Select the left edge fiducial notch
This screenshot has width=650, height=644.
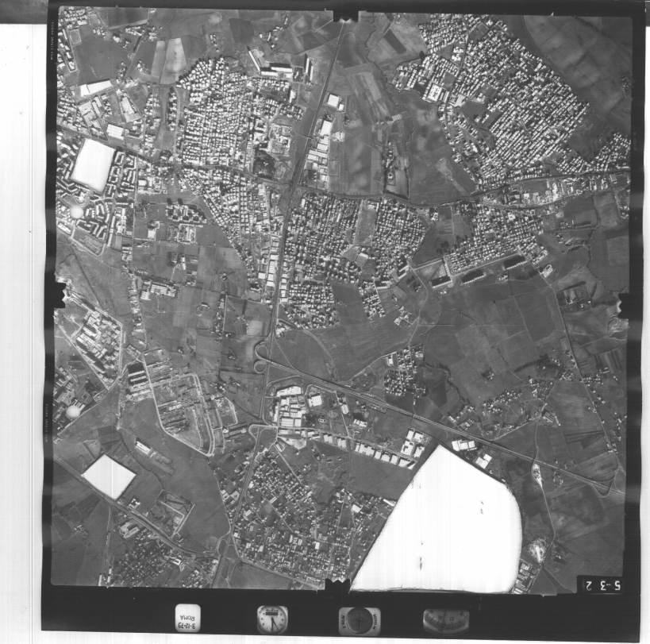click(56, 295)
